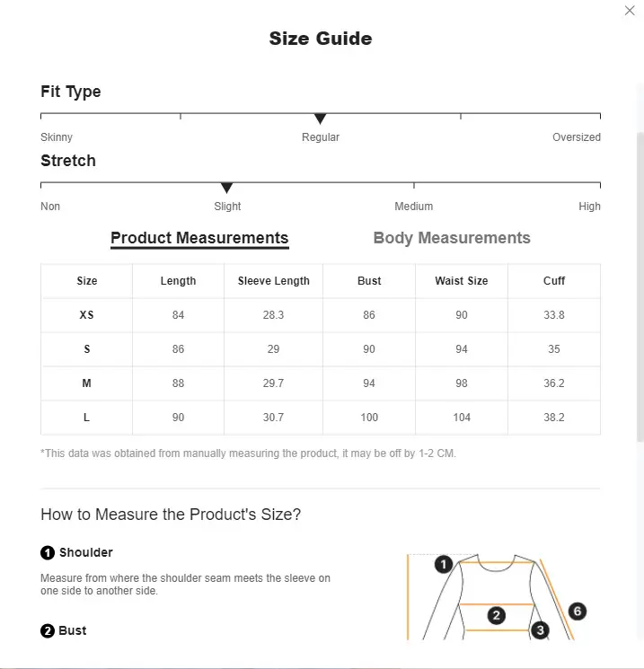Viewport: 644px width, 669px height.
Task: Click the Sleeve Length column header
Action: point(274,281)
